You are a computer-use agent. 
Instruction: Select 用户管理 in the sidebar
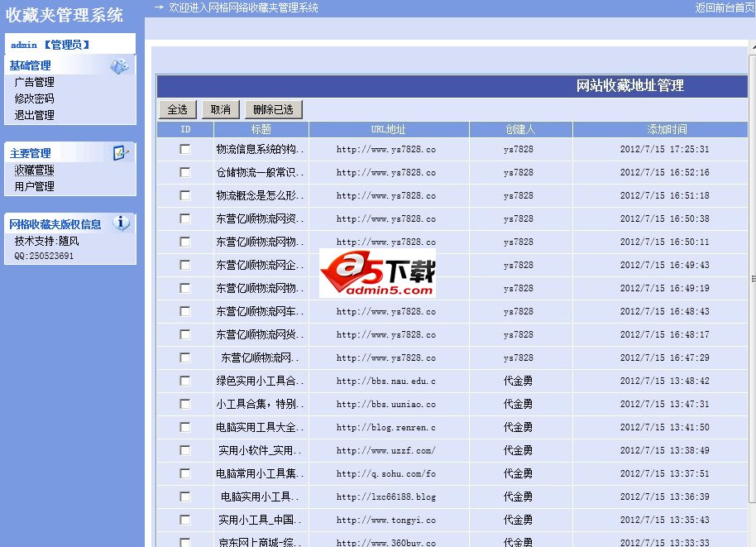(33, 186)
